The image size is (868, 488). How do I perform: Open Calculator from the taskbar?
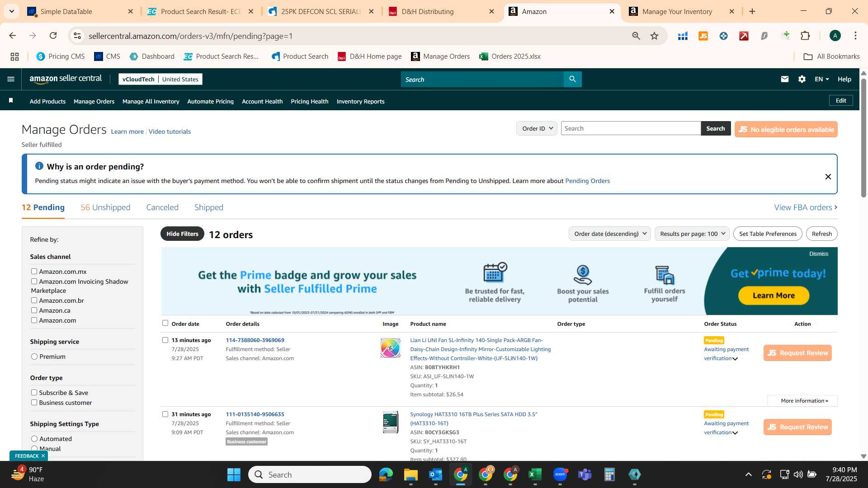(609, 474)
